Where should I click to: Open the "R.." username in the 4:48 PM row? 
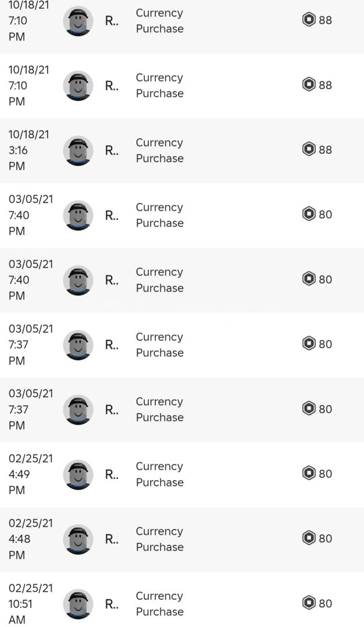111,539
